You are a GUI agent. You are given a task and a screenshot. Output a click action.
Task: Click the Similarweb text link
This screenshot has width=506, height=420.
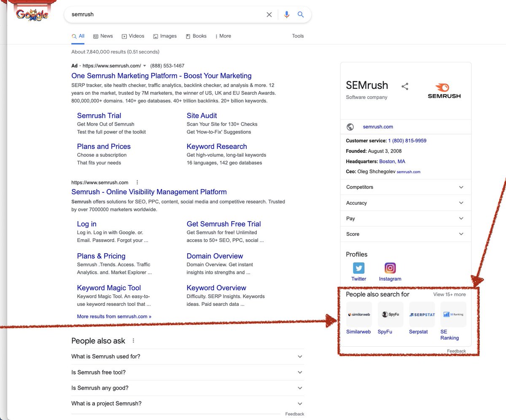[x=358, y=332]
